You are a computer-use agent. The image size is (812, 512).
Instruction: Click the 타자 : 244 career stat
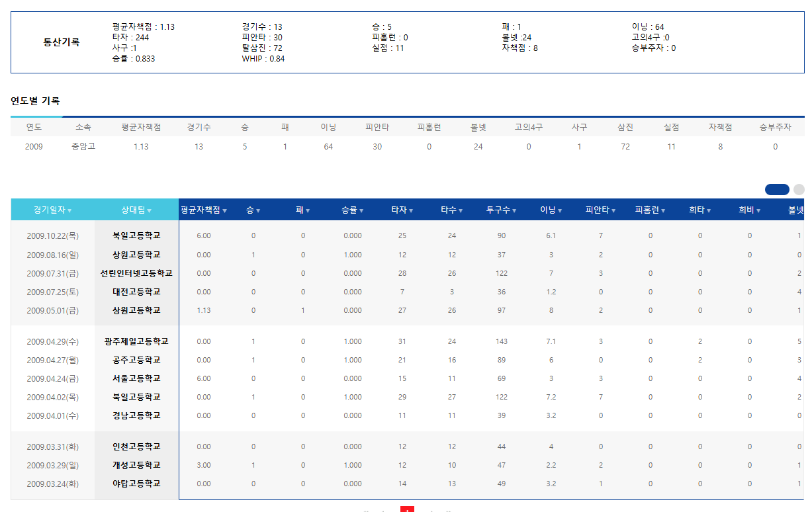[x=130, y=38]
